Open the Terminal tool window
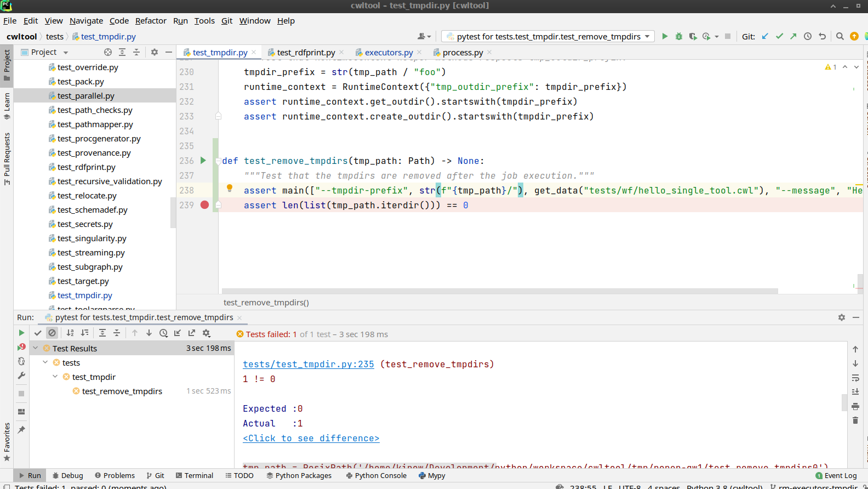Viewport: 868px width, 489px height. coord(195,475)
